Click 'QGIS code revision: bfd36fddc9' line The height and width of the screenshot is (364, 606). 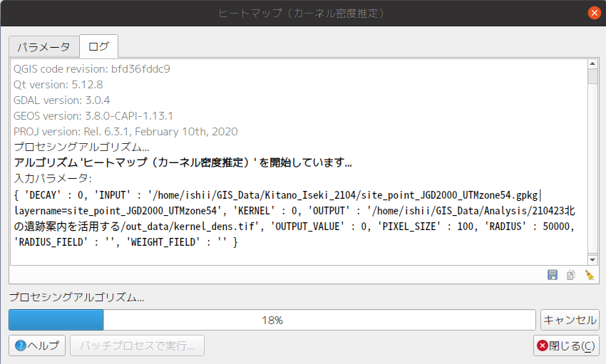point(91,68)
